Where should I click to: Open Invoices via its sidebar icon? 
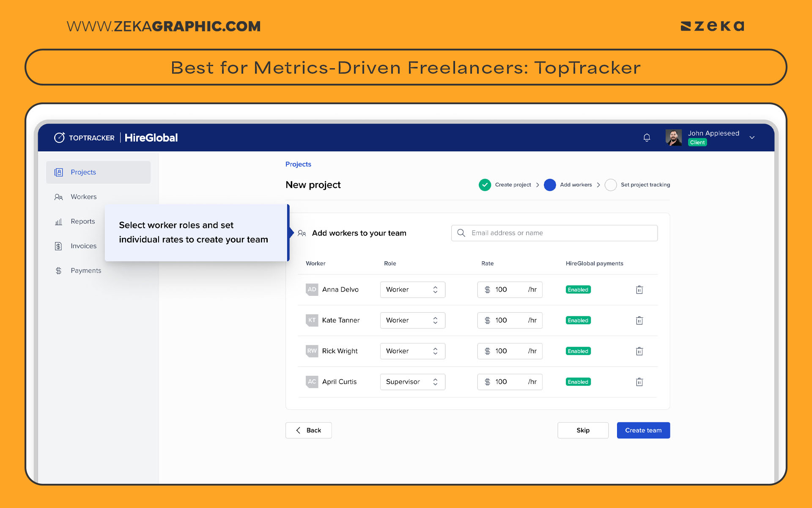(58, 246)
